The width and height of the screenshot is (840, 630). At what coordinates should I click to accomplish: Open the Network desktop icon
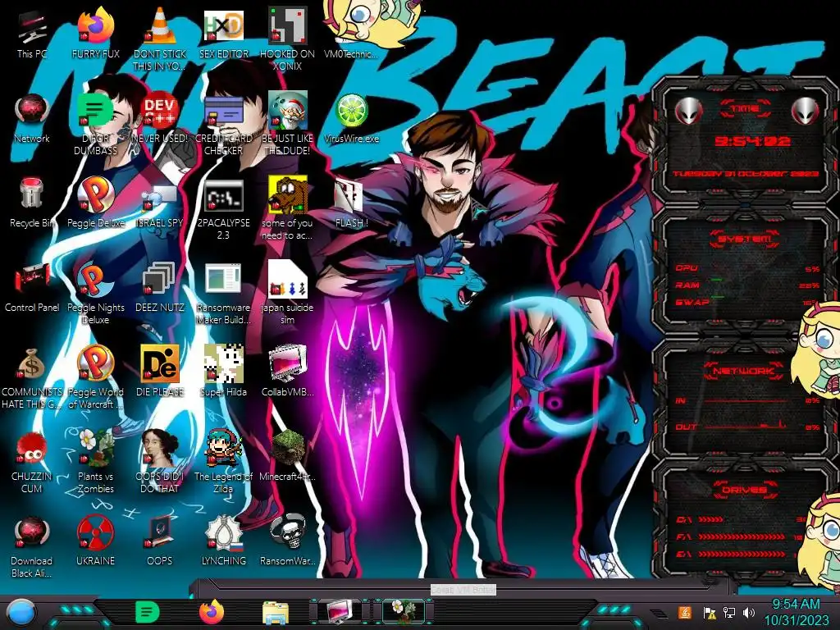pyautogui.click(x=32, y=111)
